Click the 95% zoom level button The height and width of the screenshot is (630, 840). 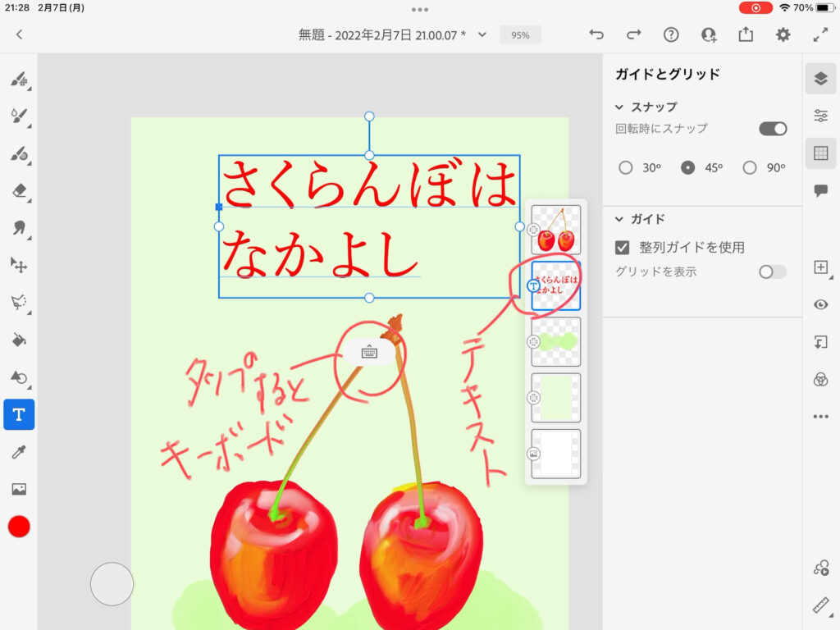tap(520, 34)
